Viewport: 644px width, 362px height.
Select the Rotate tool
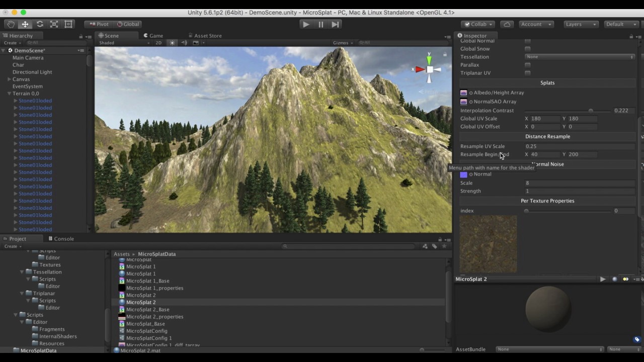click(40, 24)
